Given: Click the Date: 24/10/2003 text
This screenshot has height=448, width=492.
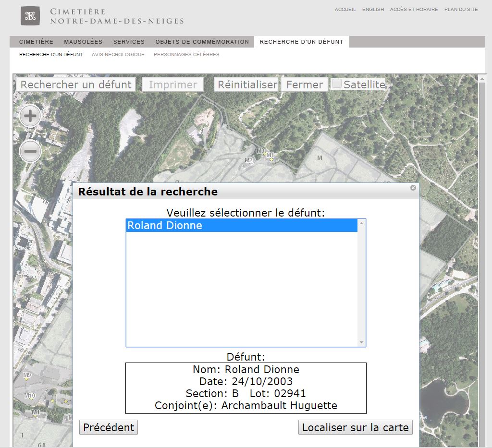Looking at the screenshot, I should click(246, 381).
